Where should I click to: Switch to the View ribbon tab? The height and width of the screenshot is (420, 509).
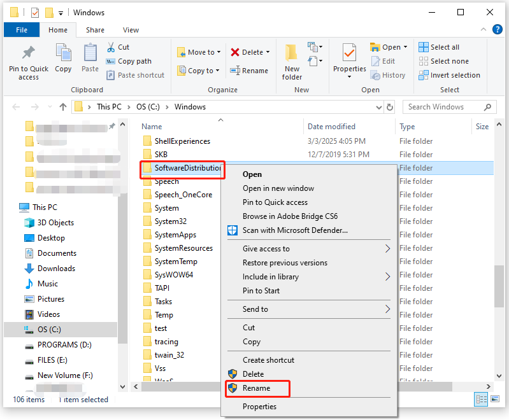tap(131, 30)
